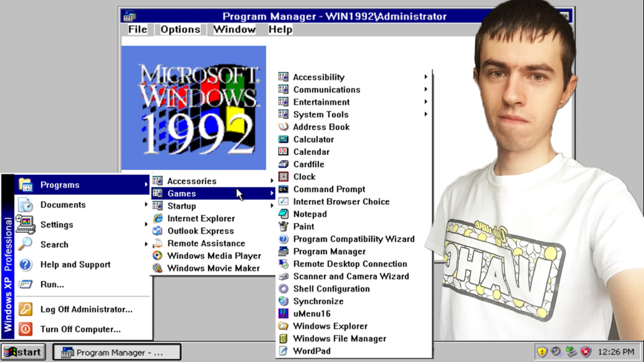
Task: Open Internet Explorer from Programs menu
Action: coord(201,218)
